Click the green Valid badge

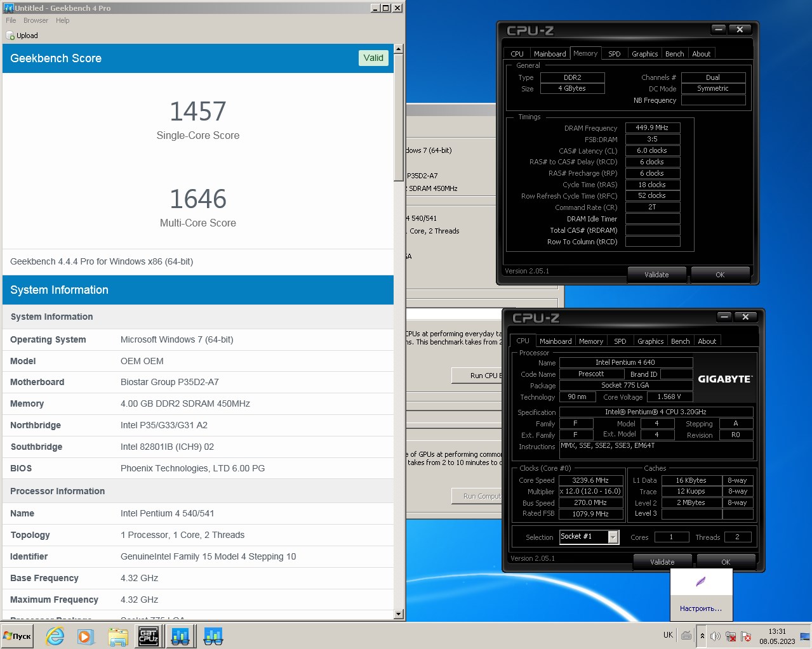pos(373,58)
